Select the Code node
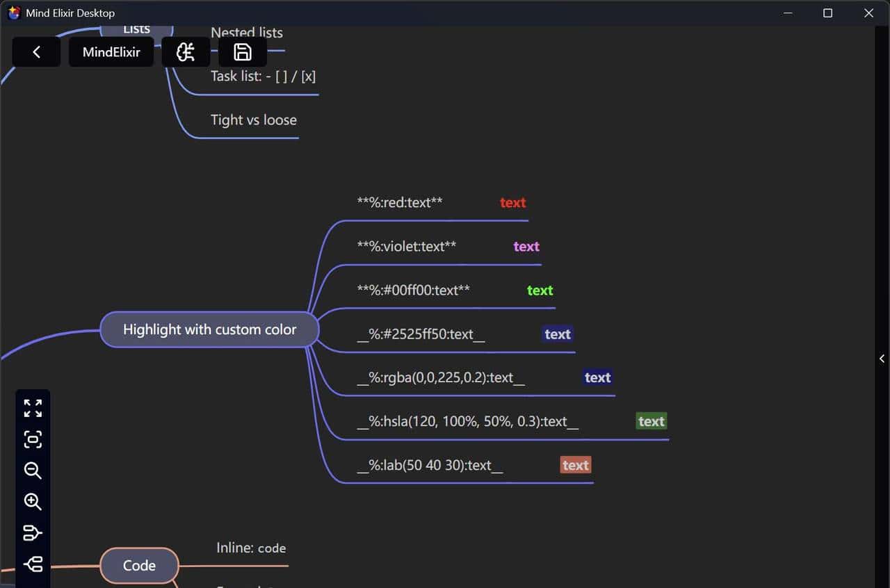This screenshot has height=588, width=890. point(139,566)
